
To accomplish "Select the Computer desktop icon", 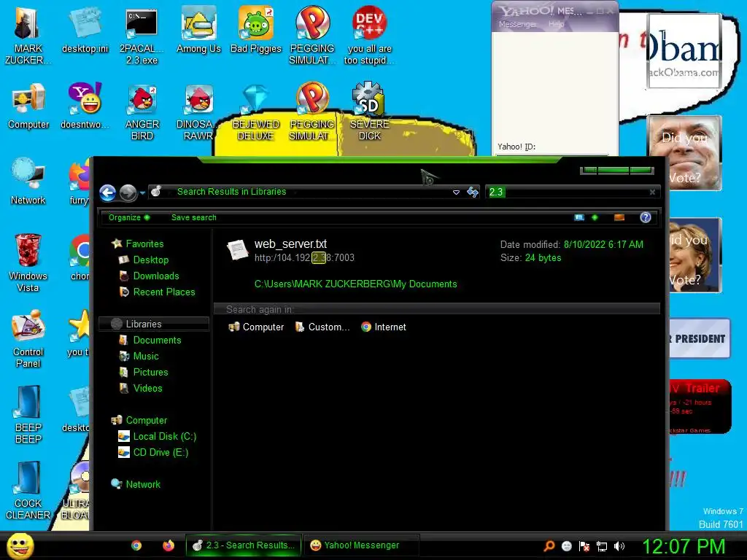I will [28, 106].
